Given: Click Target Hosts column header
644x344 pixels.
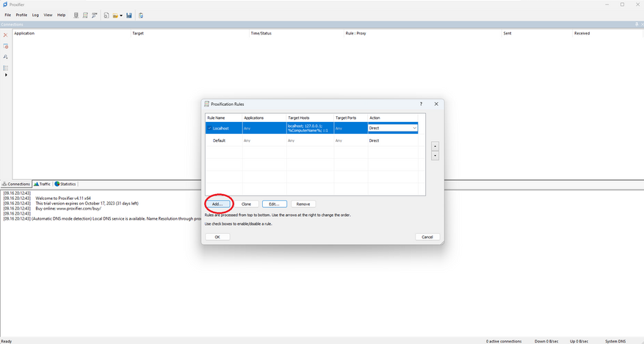Looking at the screenshot, I should (310, 118).
